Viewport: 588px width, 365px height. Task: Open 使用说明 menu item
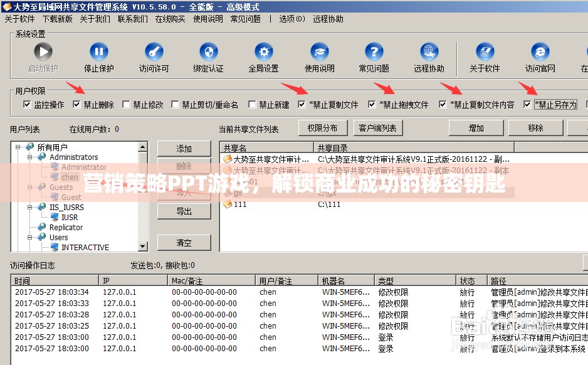(207, 19)
